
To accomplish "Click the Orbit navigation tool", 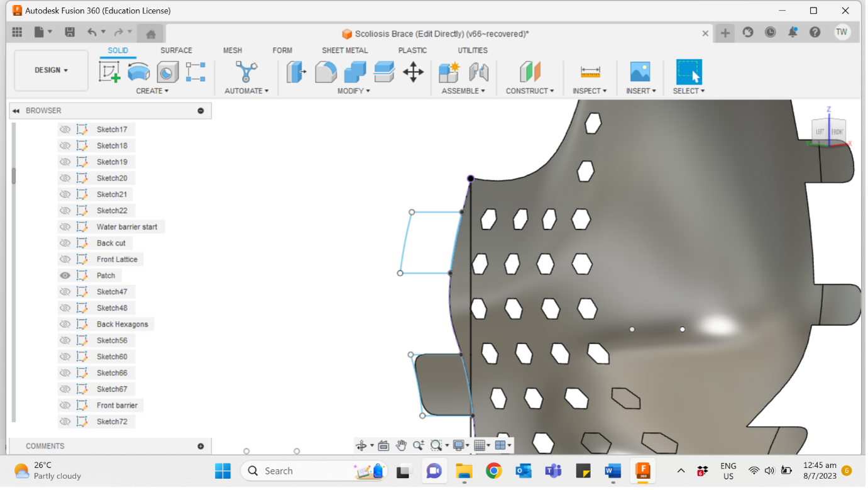I will (x=361, y=445).
